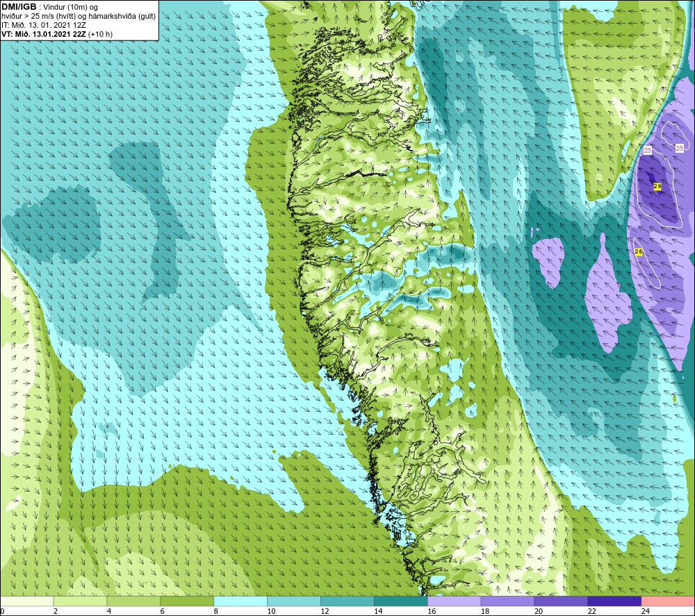Click the '4' scale value
The height and width of the screenshot is (616, 695).
109,611
